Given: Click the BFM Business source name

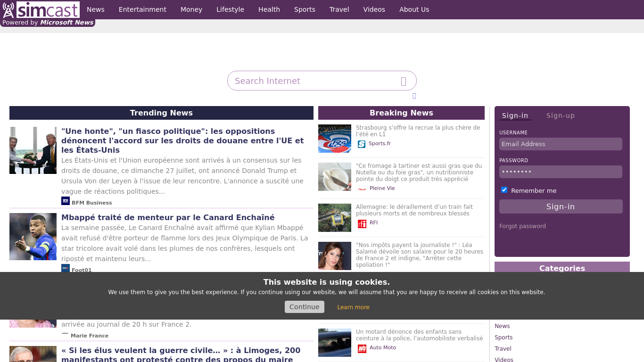Looking at the screenshot, I should pyautogui.click(x=92, y=203).
